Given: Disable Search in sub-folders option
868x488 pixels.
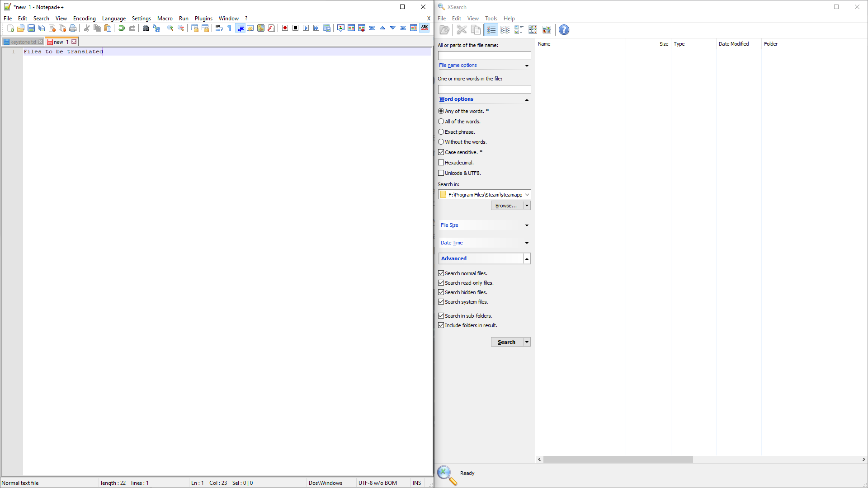Looking at the screenshot, I should (x=441, y=316).
